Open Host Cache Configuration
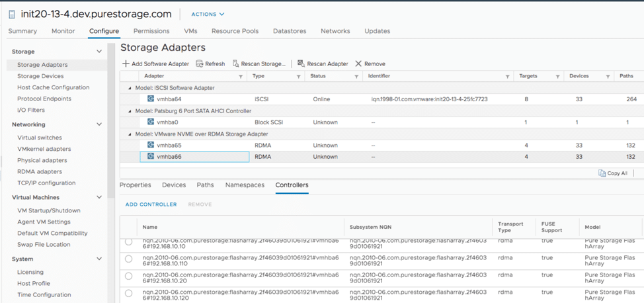644x303 pixels. pyautogui.click(x=54, y=87)
